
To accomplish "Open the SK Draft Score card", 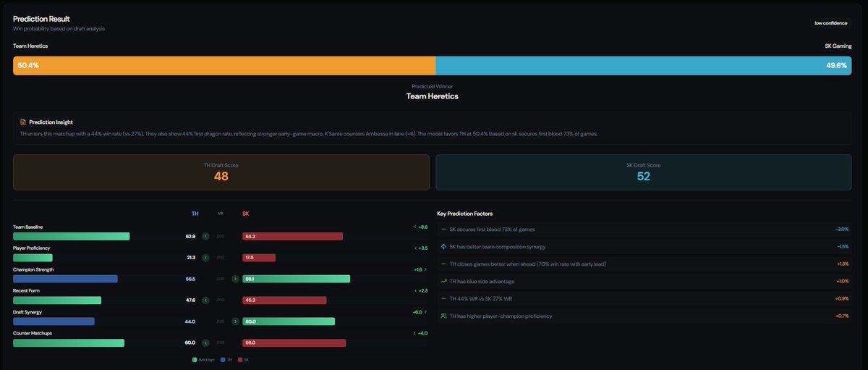I will pos(644,172).
